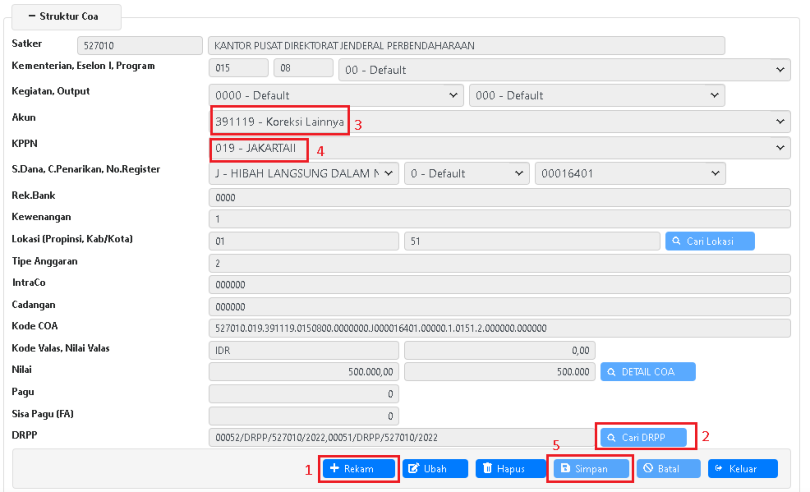The image size is (810, 492).
Task: Open the Cari Lokasi search
Action: [x=709, y=241]
